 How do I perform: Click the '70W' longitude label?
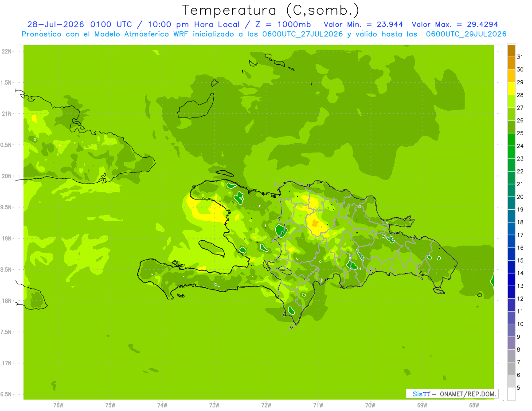pyautogui.click(x=370, y=405)
